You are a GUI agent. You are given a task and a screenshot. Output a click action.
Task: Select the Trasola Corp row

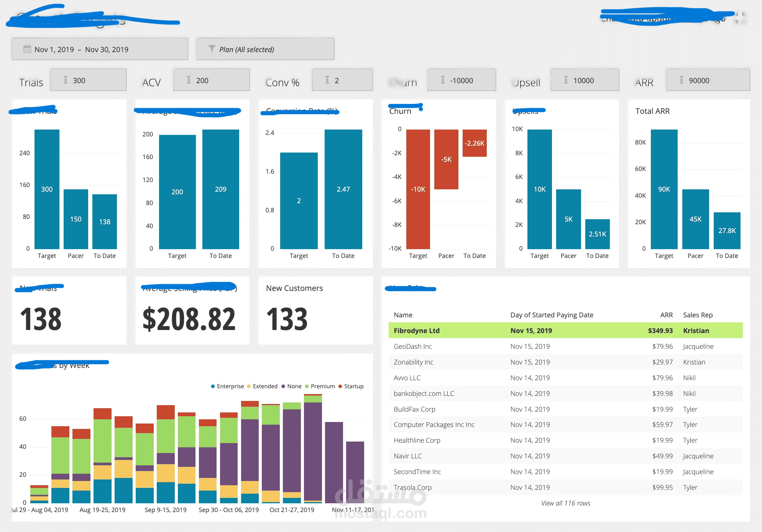566,488
